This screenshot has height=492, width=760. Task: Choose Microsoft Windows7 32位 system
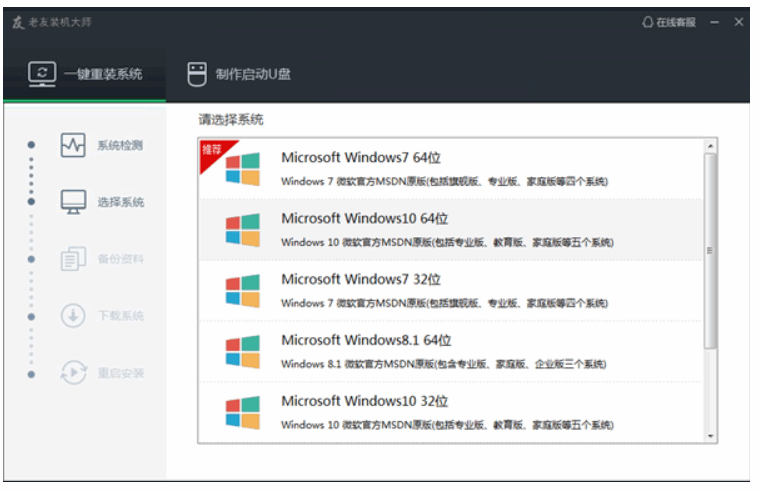(451, 290)
